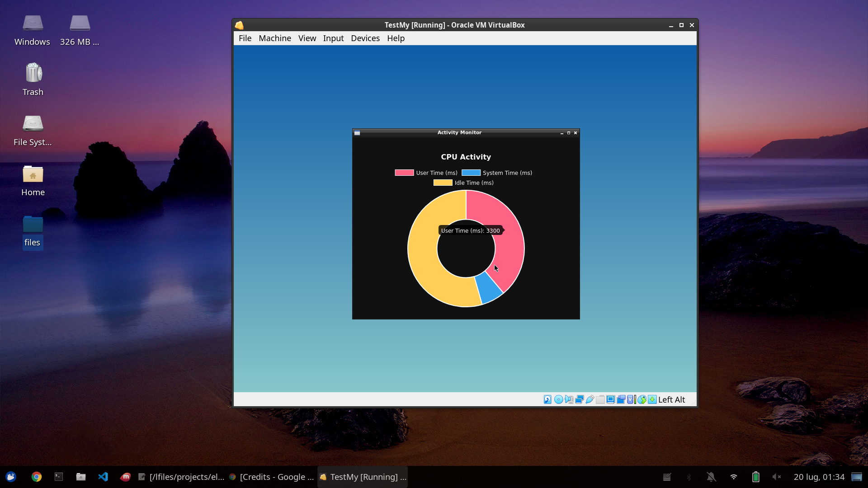The height and width of the screenshot is (488, 868).
Task: Click the hard disk activity indicator icon
Action: click(x=547, y=399)
